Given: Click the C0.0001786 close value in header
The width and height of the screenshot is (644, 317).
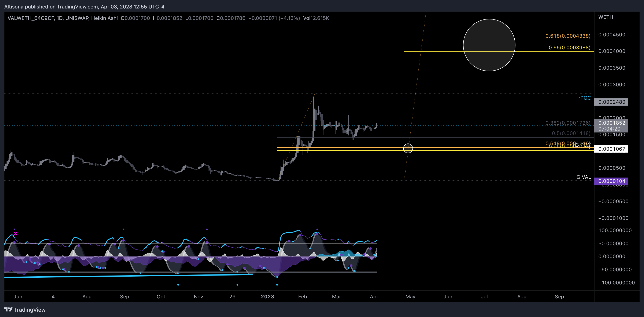Looking at the screenshot, I should (x=231, y=18).
